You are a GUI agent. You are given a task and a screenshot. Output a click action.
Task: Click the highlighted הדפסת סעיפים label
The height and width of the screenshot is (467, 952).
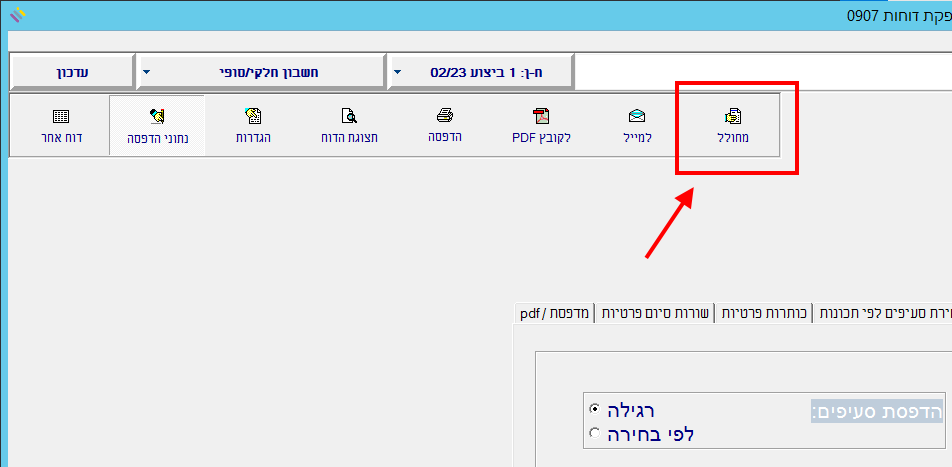(x=877, y=412)
